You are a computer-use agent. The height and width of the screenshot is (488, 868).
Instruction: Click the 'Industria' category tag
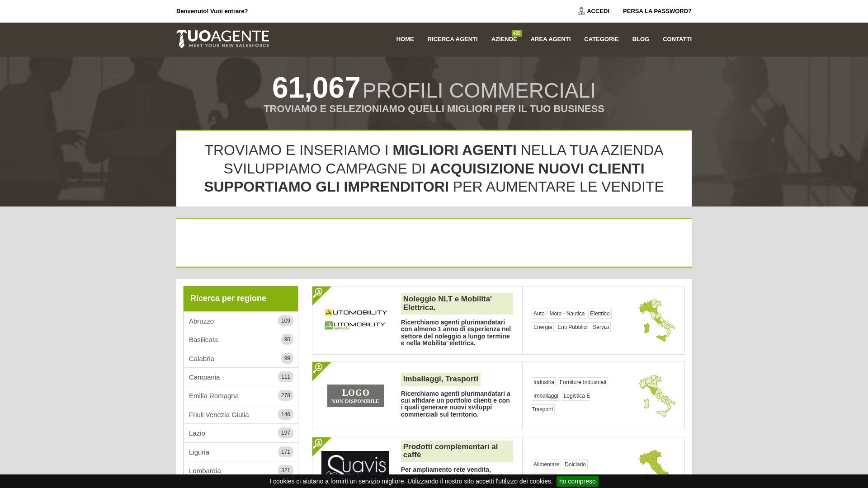pos(544,382)
